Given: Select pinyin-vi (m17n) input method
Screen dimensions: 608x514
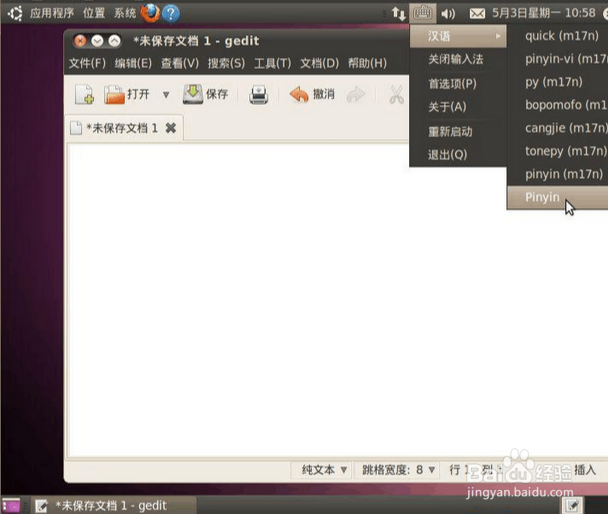Looking at the screenshot, I should pos(558,59).
